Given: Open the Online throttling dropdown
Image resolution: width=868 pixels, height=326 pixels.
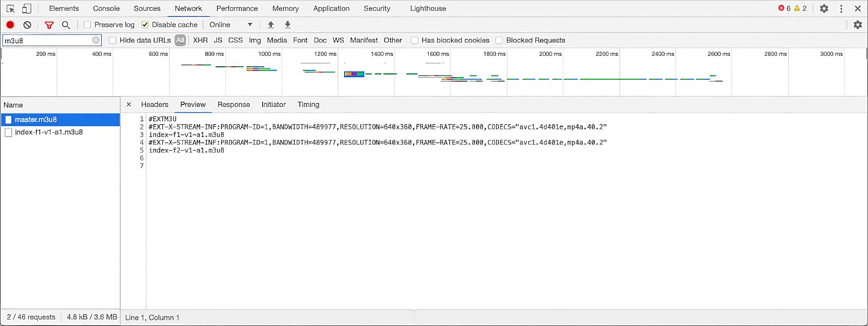Looking at the screenshot, I should [231, 25].
